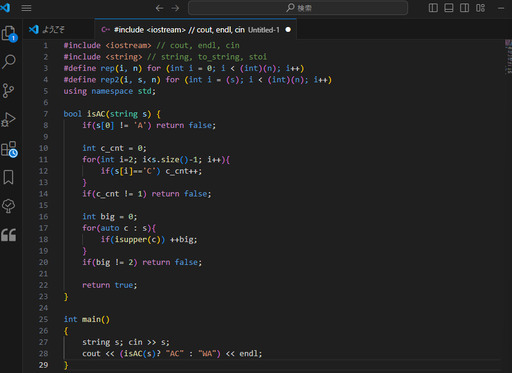This screenshot has height=373, width=512.
Task: Go back with the left arrow
Action: 159,8
